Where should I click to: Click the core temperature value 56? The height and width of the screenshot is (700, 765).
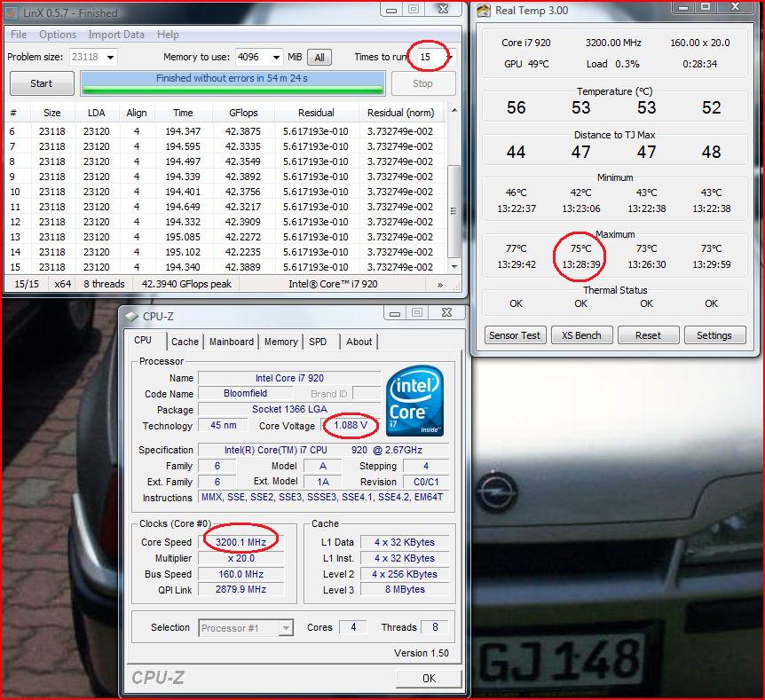point(517,107)
